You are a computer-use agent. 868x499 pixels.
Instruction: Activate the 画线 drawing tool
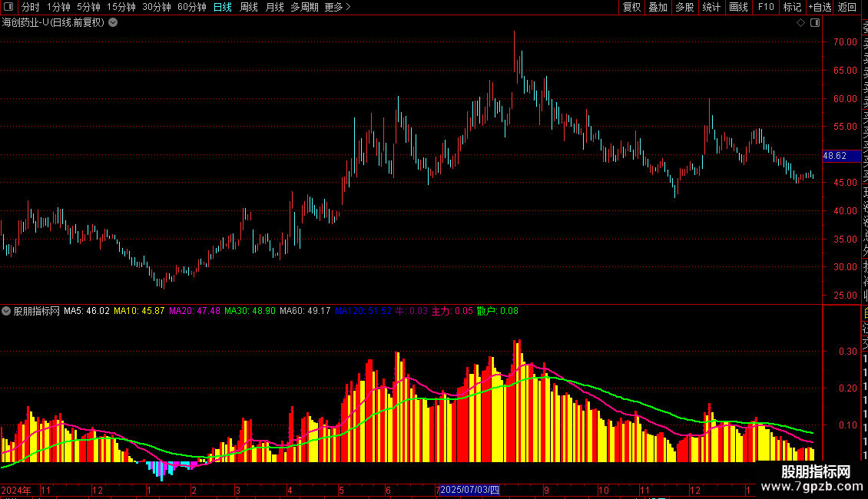tap(738, 7)
